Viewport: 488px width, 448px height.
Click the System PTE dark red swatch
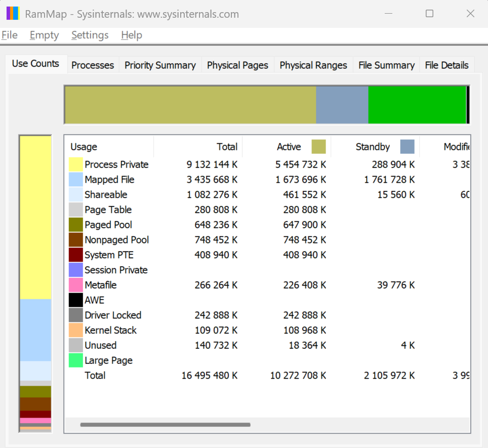coord(75,255)
